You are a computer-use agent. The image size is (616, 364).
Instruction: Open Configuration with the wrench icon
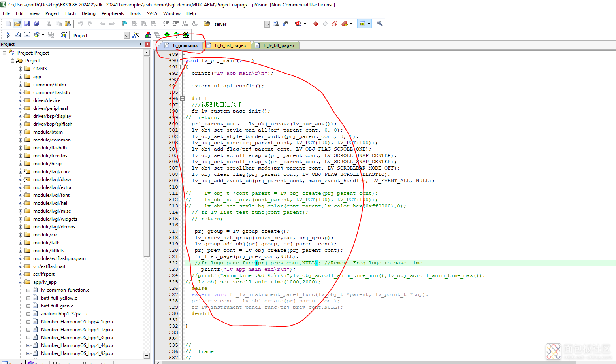380,24
